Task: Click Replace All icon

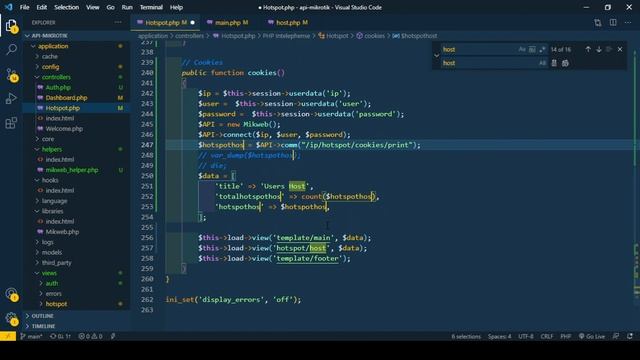Action: tap(565, 63)
